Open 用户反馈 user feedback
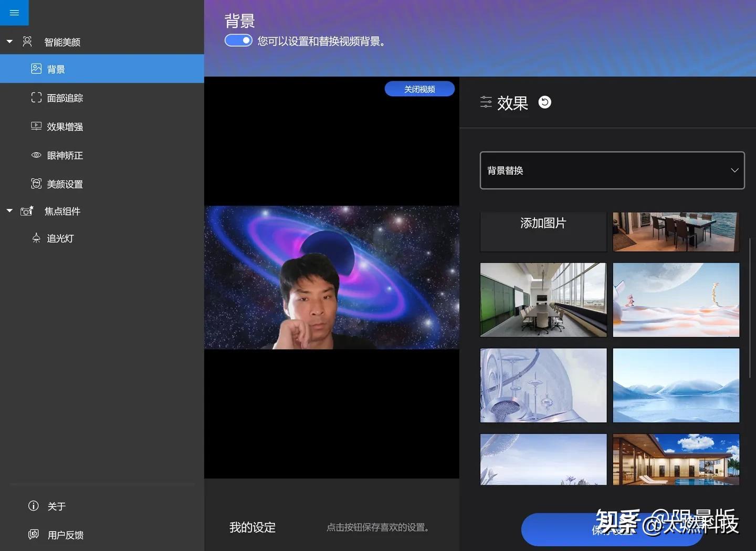This screenshot has width=756, height=551. [x=33, y=534]
